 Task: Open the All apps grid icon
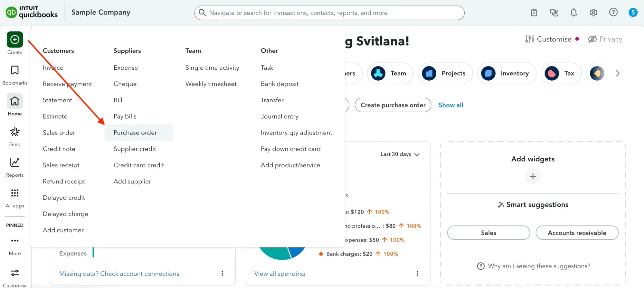click(x=15, y=193)
